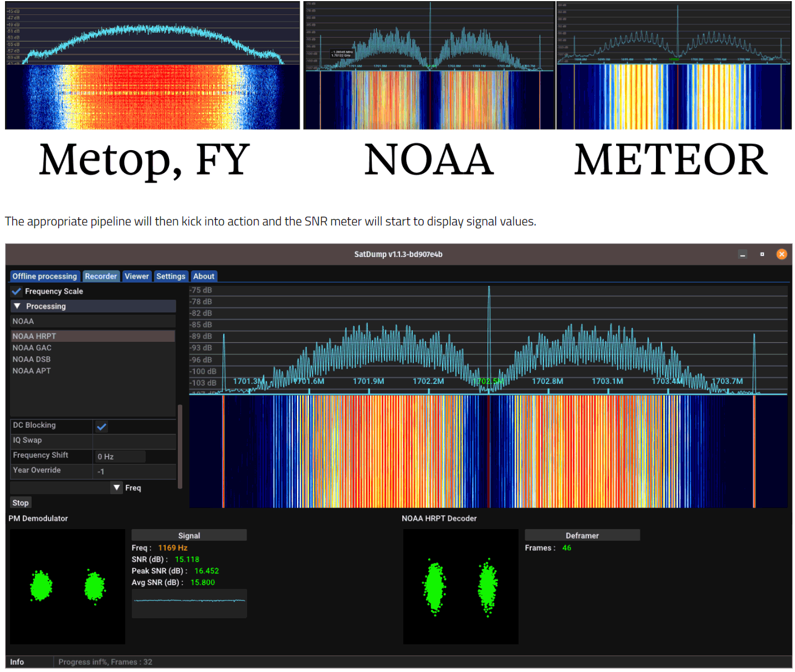The image size is (795, 672).
Task: Show the About tab
Action: (203, 276)
